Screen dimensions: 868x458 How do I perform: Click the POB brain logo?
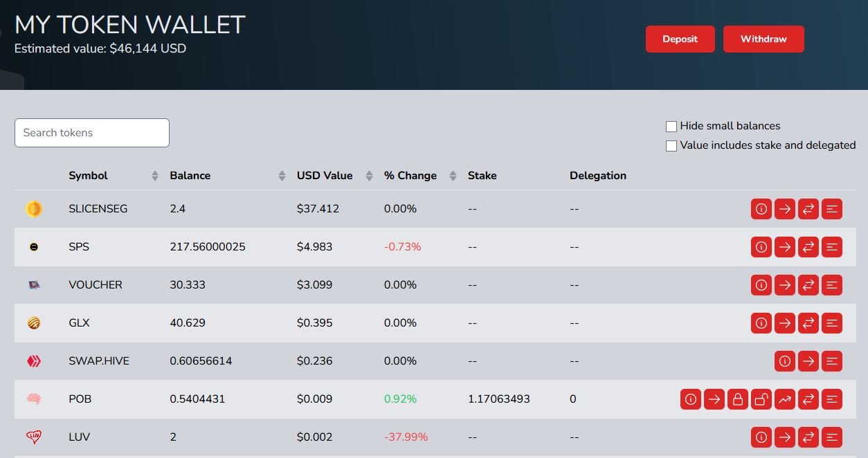34,399
